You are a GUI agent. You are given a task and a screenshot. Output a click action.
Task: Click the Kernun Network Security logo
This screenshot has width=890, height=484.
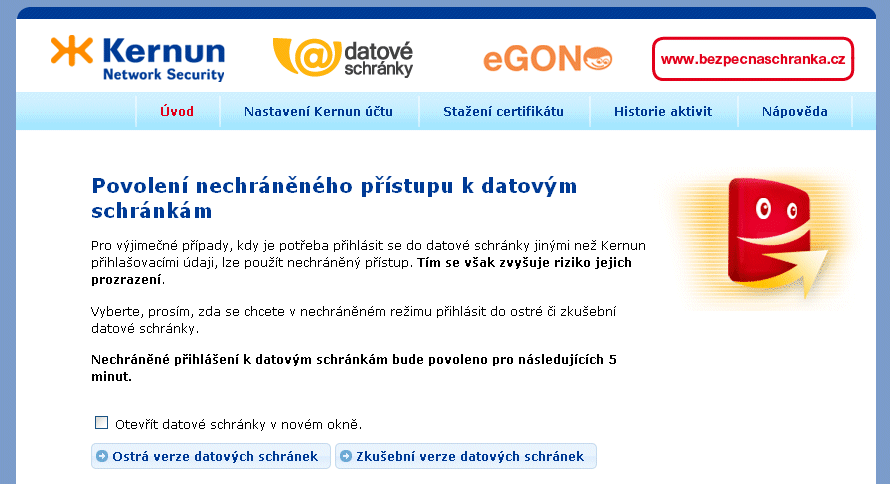[138, 59]
